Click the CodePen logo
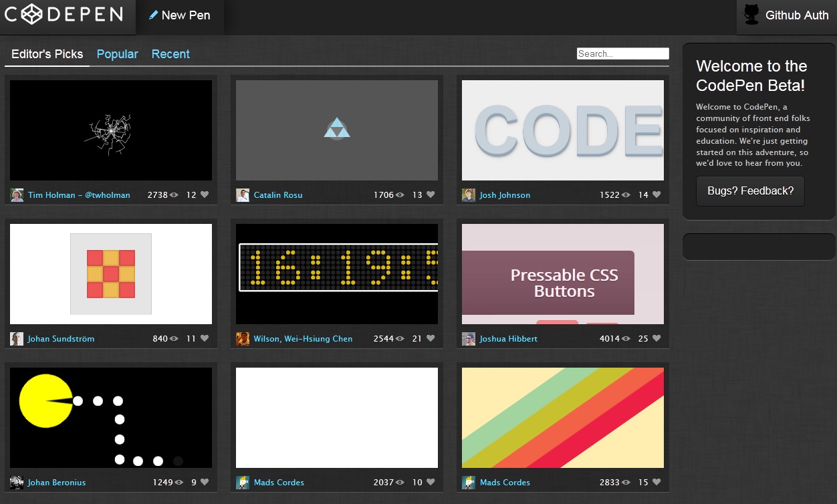Screen dimensions: 837x504 click(64, 14)
